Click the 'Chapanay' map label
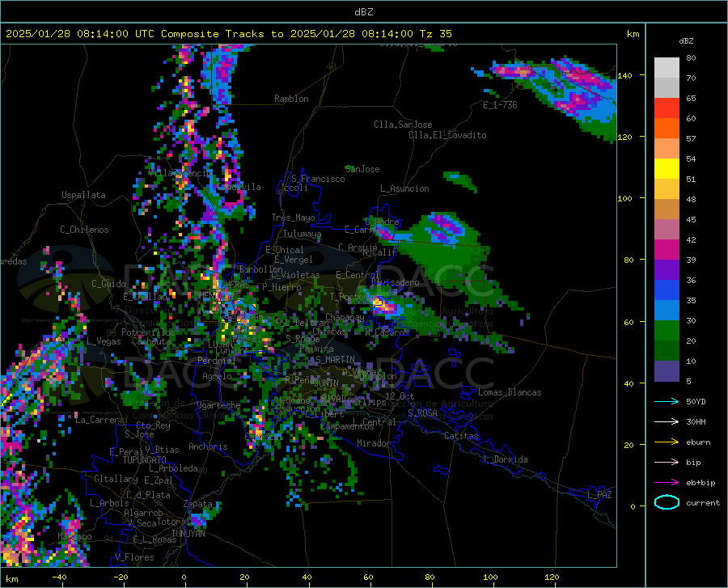 (345, 317)
